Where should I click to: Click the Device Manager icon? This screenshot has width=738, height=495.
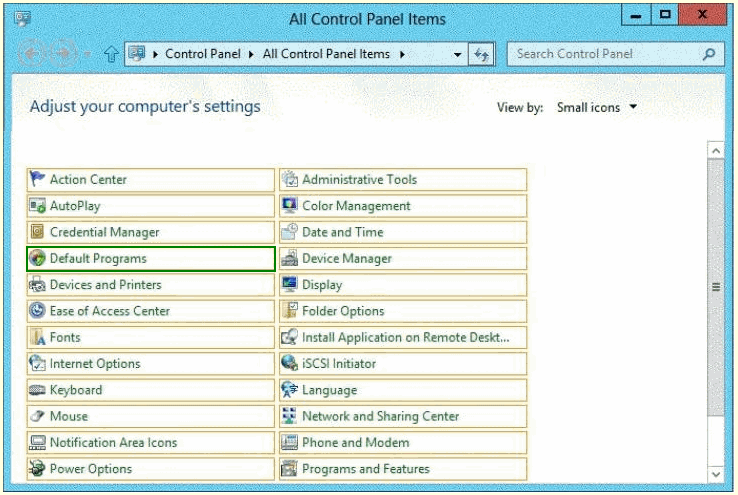[289, 258]
